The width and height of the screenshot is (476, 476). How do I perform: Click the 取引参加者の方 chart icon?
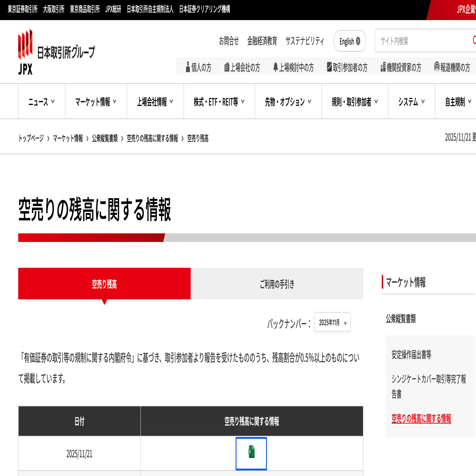click(x=329, y=66)
